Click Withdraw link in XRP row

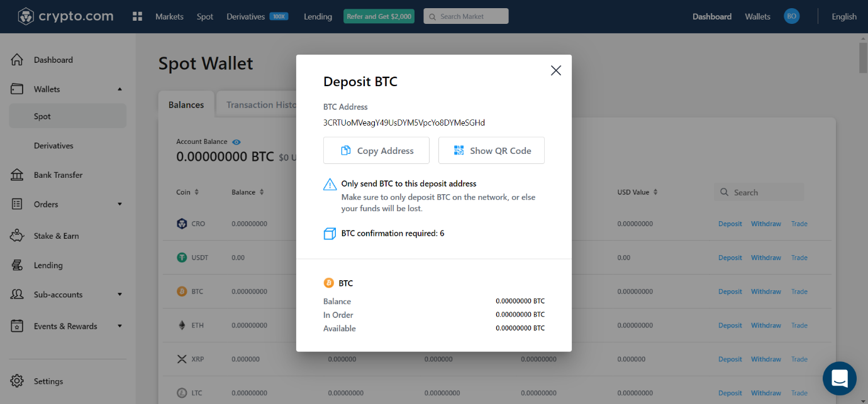coord(766,359)
